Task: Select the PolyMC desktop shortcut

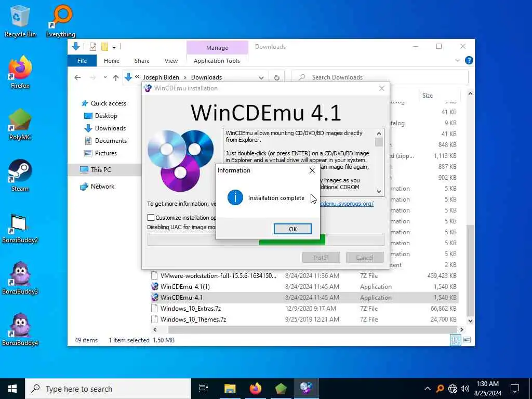Action: [x=20, y=124]
